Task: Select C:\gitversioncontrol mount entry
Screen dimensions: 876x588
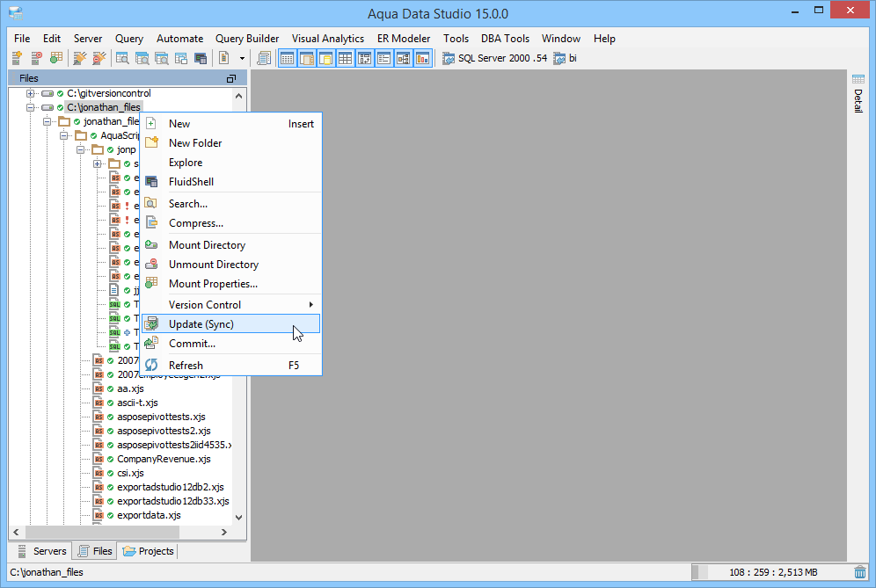Action: point(109,93)
